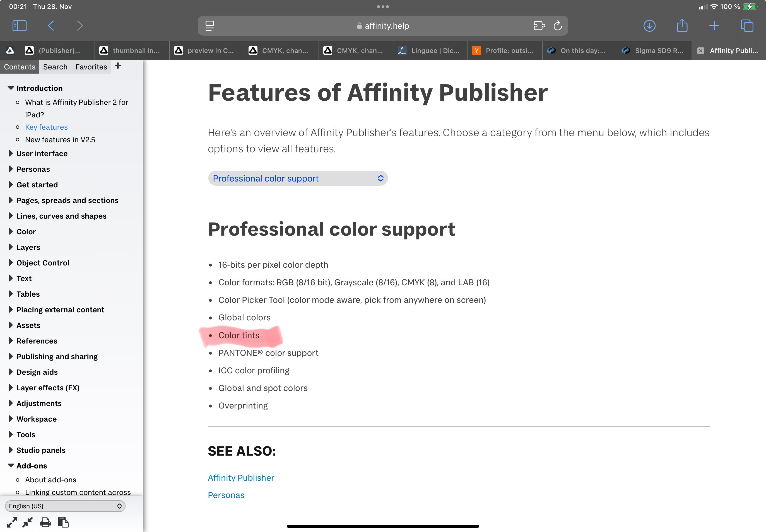
Task: Switch to the first CMYK, chan... tab
Action: [x=281, y=51]
